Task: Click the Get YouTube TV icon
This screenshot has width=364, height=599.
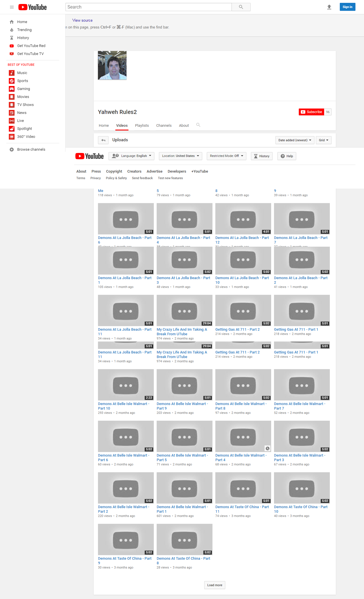Action: pos(12,54)
